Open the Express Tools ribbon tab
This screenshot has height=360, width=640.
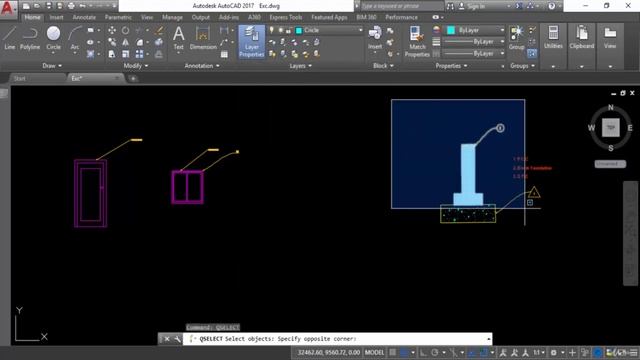pos(286,17)
